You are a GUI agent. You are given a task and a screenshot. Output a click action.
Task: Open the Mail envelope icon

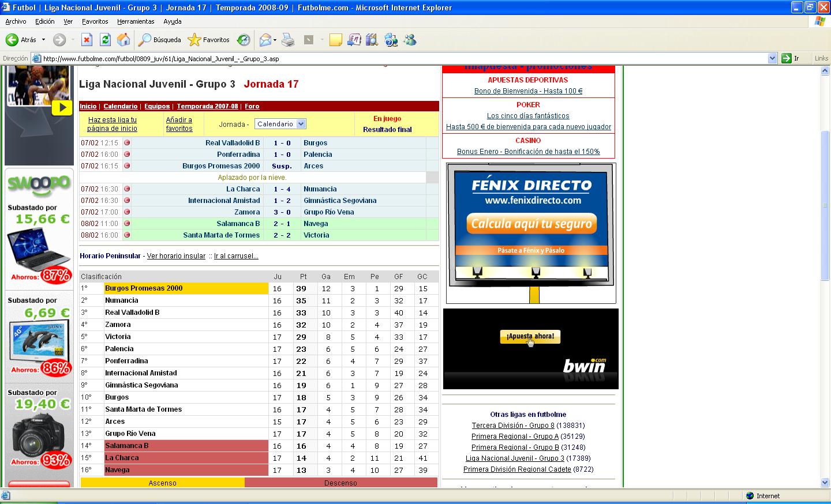[x=265, y=40]
